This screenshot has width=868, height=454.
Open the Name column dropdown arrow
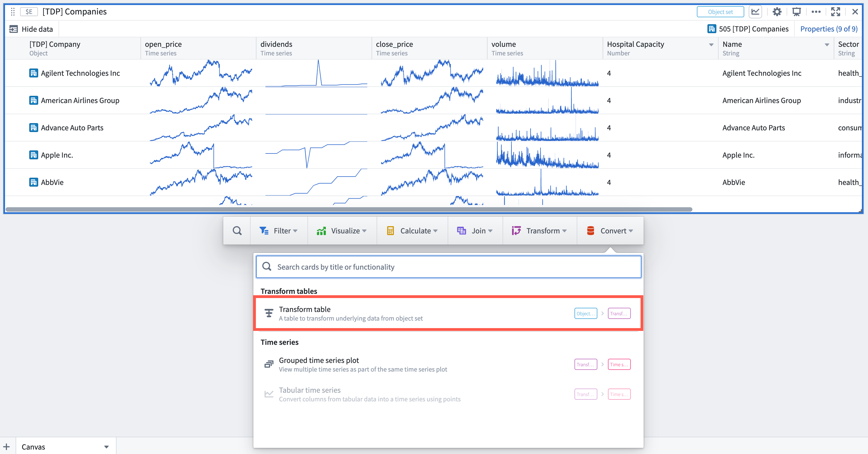pos(826,45)
